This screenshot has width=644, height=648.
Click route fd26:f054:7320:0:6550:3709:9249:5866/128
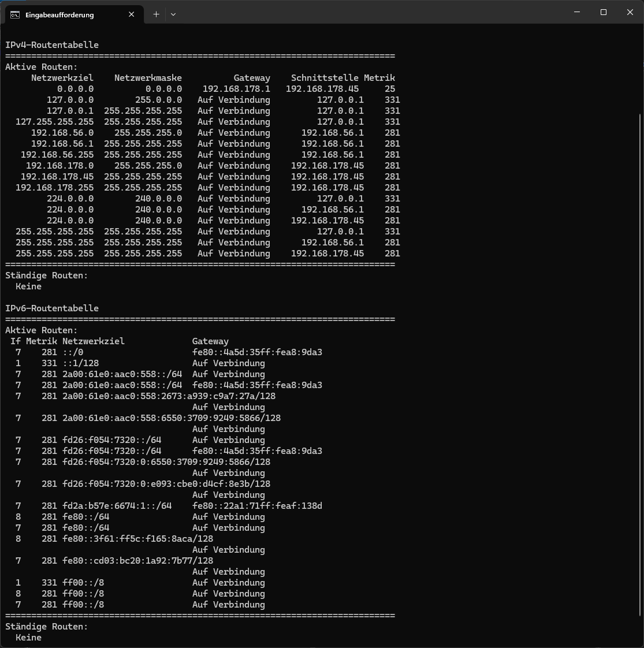(166, 462)
